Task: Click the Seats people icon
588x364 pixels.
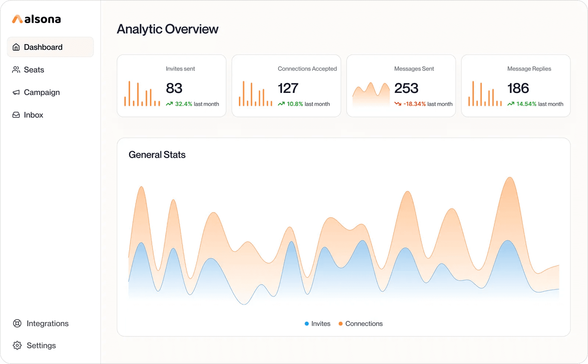Action: point(16,70)
